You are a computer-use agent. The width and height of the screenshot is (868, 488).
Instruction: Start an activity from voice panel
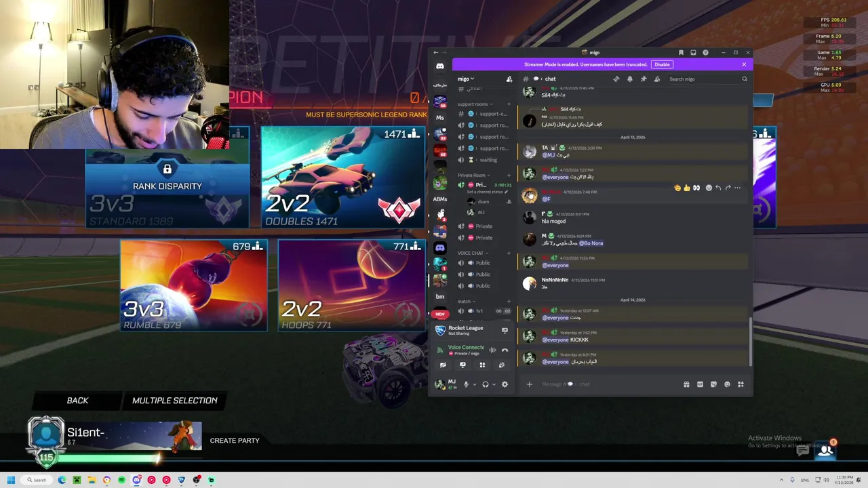tap(482, 365)
